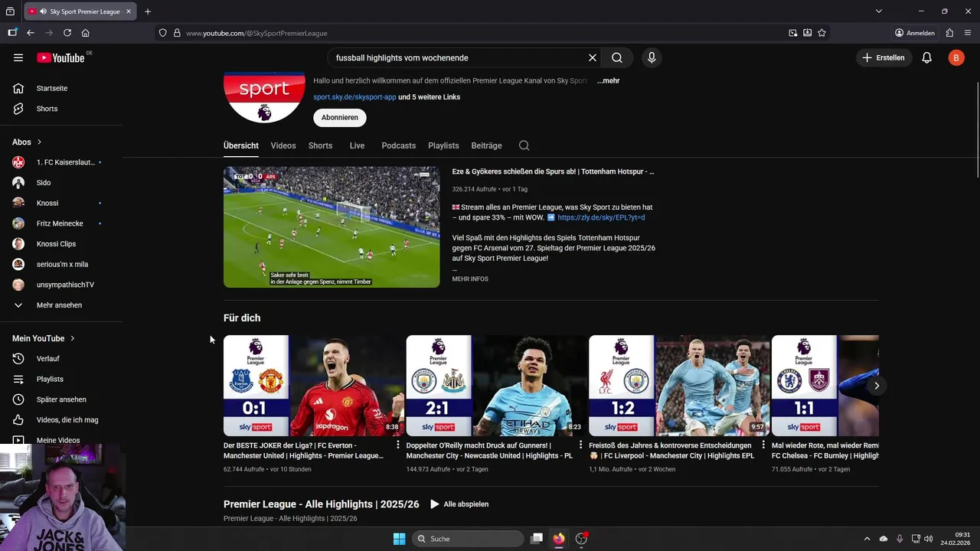Click the Erstellen create button

pyautogui.click(x=884, y=57)
